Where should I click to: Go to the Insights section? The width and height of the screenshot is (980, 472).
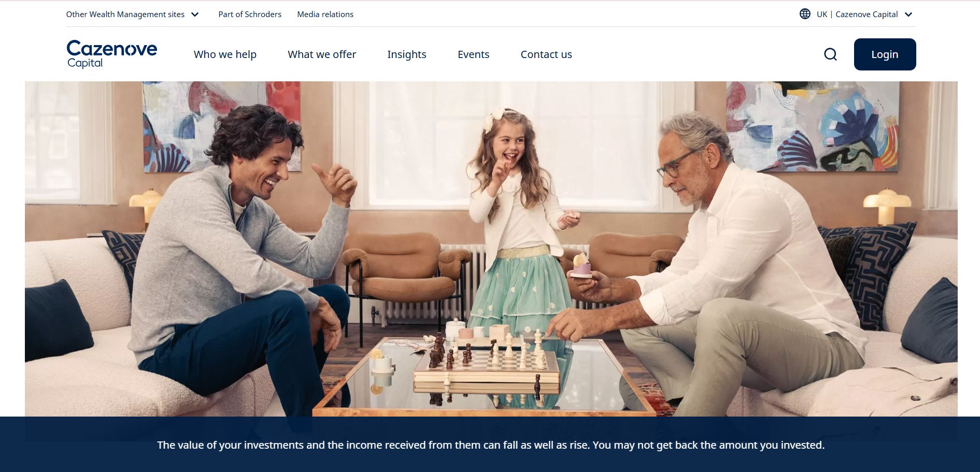tap(407, 54)
